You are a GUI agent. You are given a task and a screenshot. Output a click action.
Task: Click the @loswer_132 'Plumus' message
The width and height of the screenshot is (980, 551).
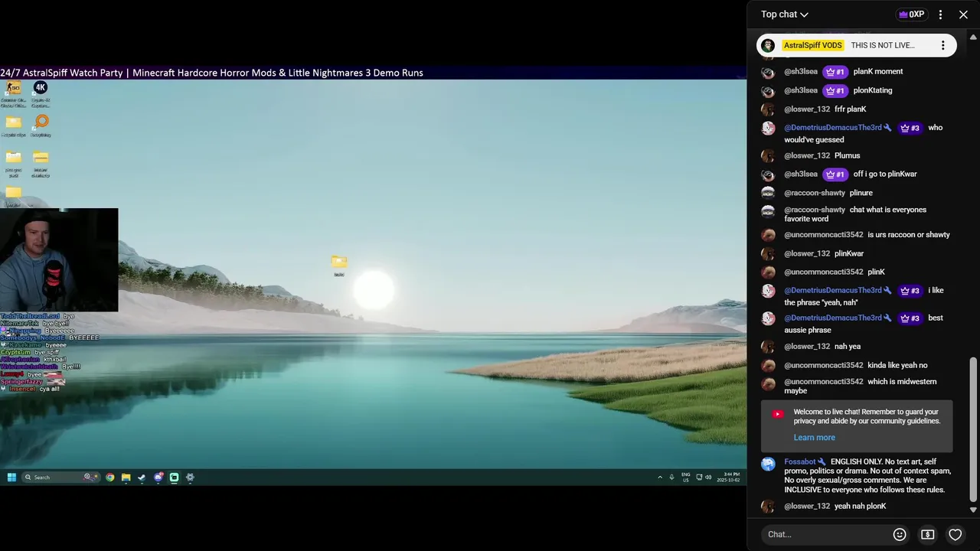click(x=848, y=155)
